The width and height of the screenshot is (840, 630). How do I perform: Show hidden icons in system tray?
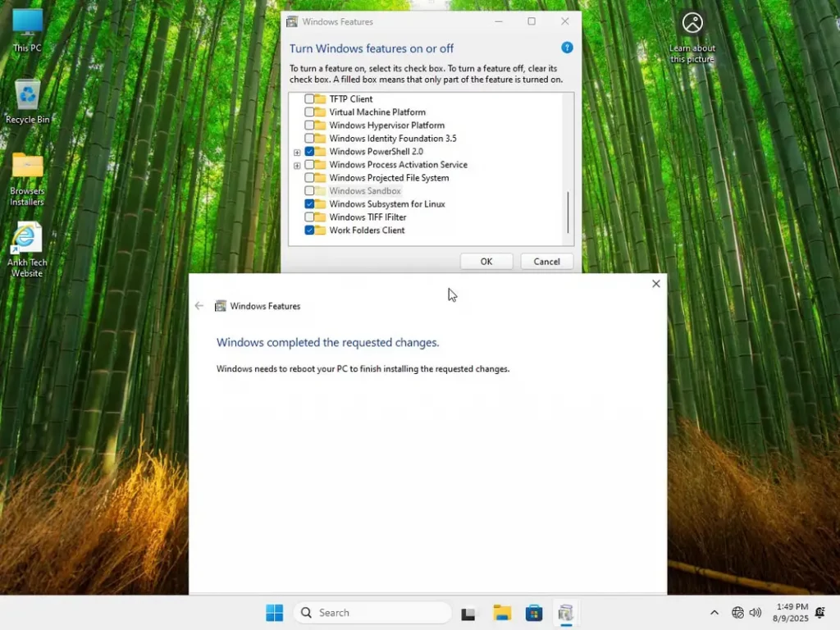pyautogui.click(x=714, y=613)
